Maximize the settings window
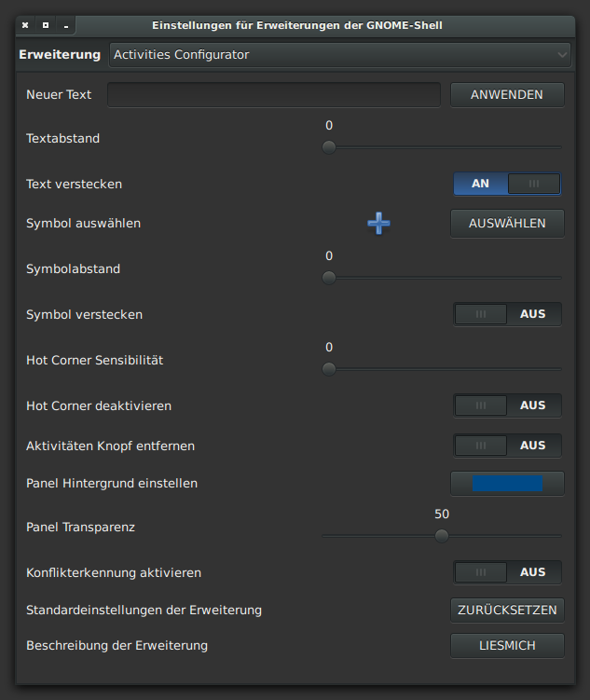 pos(46,25)
